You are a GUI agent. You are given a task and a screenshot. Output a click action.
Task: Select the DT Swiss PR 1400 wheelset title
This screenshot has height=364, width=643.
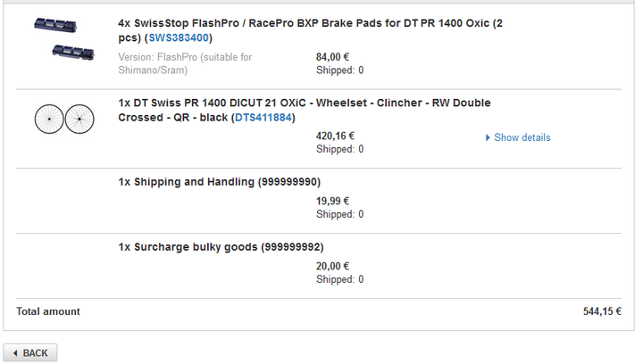pyautogui.click(x=305, y=110)
